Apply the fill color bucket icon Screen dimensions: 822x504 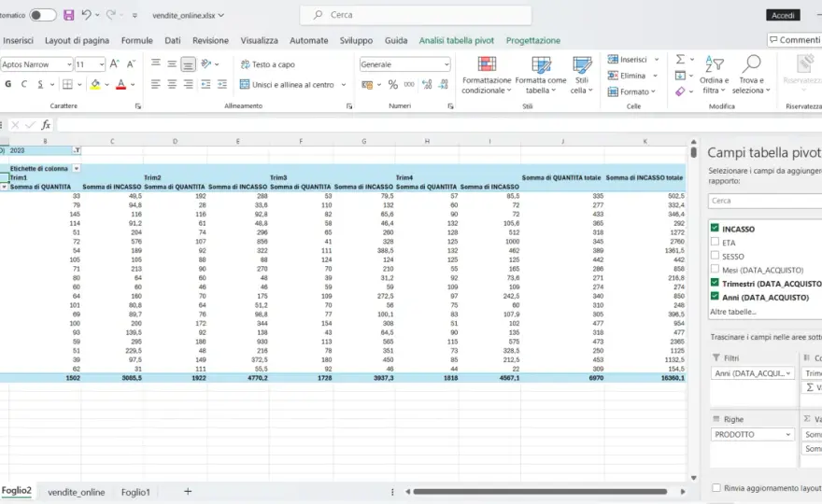95,84
